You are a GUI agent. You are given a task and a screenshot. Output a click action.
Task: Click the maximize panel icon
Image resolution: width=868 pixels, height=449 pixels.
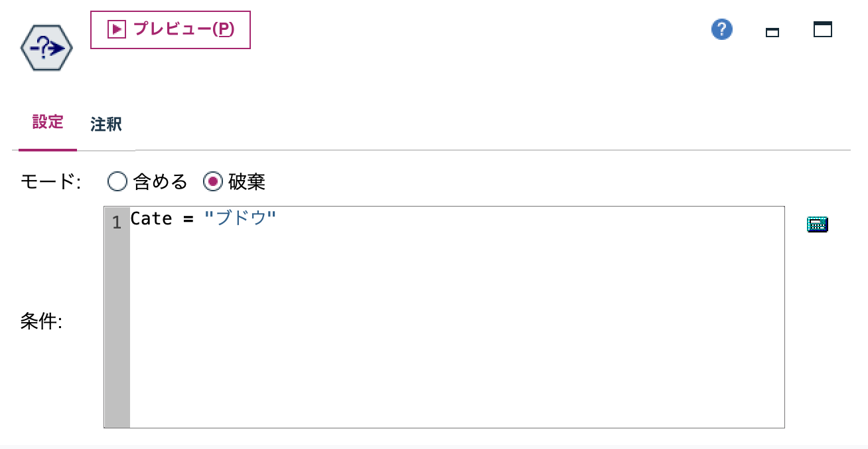[822, 29]
